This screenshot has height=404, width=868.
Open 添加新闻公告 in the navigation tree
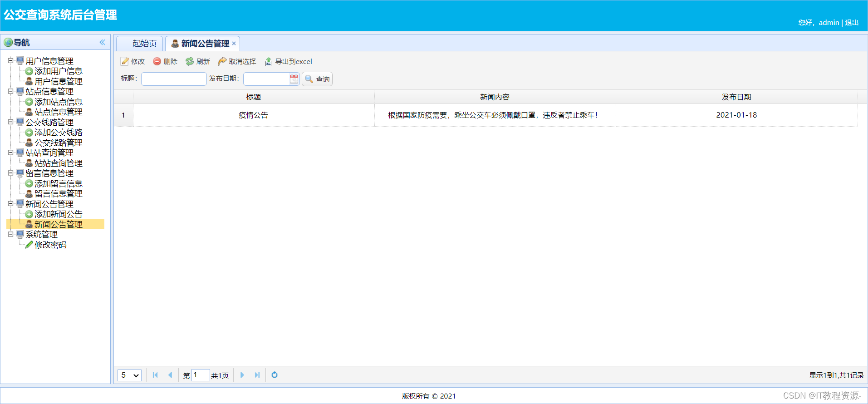pos(59,214)
